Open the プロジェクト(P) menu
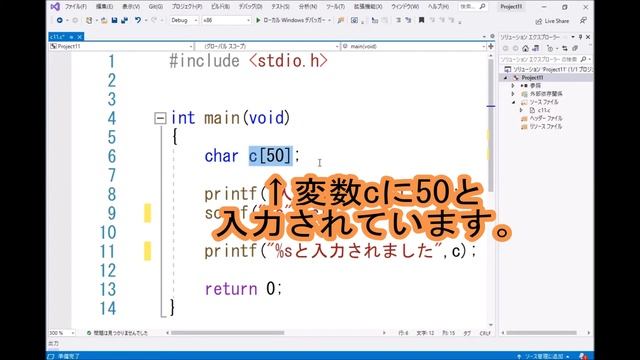The width and height of the screenshot is (640, 360). (187, 7)
